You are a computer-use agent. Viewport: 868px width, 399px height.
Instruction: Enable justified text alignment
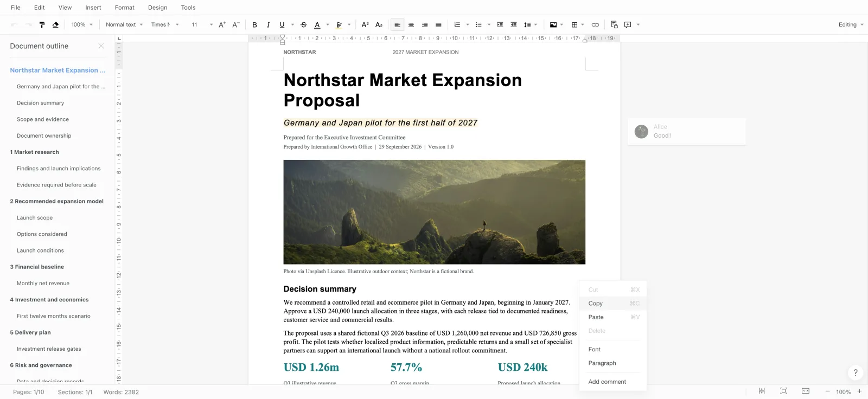[438, 24]
